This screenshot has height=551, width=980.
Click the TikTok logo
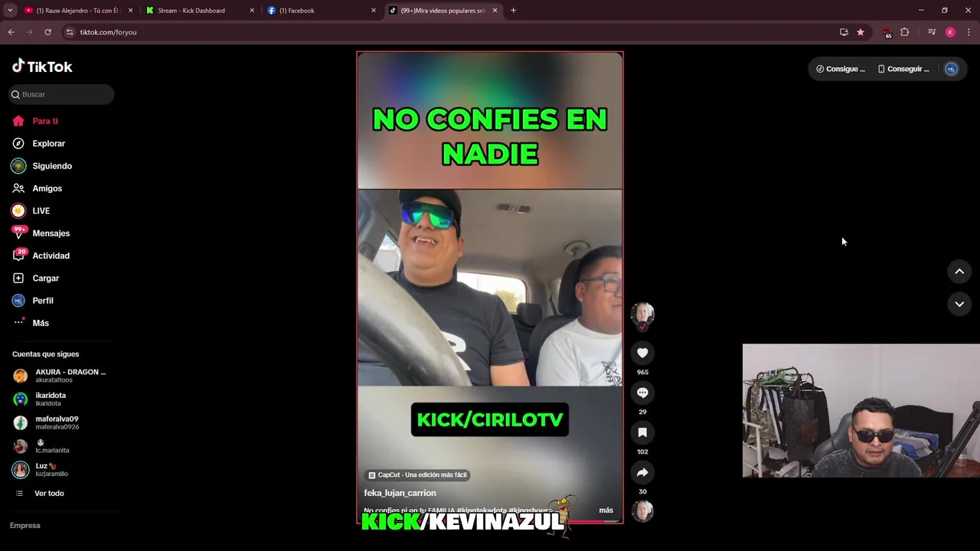coord(42,67)
